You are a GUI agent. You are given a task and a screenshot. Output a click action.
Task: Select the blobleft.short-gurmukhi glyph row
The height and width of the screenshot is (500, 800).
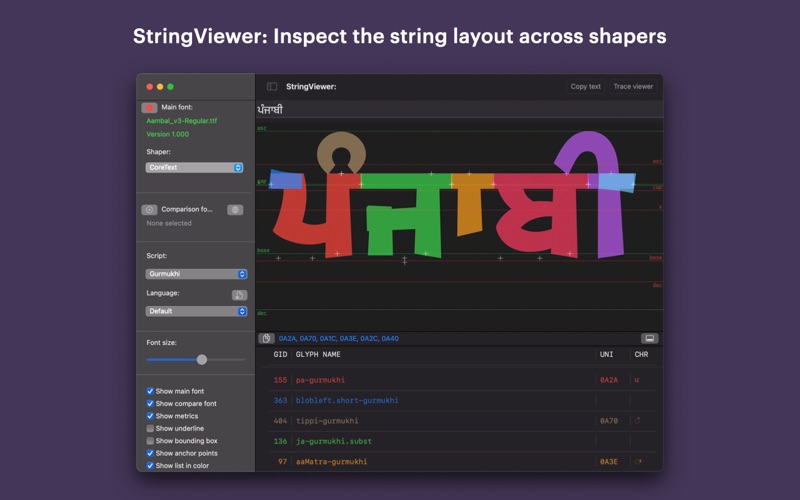[x=462, y=401]
